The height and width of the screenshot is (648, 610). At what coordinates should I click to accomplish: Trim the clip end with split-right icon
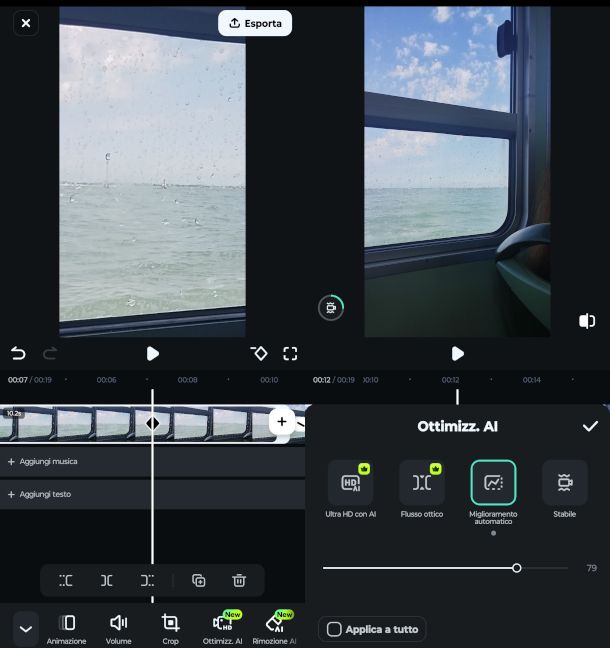coord(147,581)
